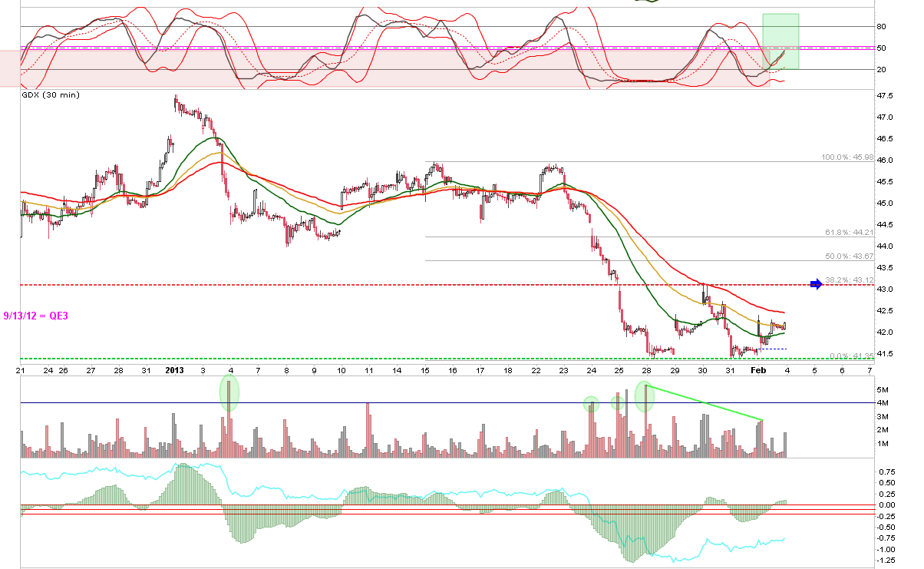Click date 29 on the time axis
924x569 pixels.
pyautogui.click(x=675, y=369)
